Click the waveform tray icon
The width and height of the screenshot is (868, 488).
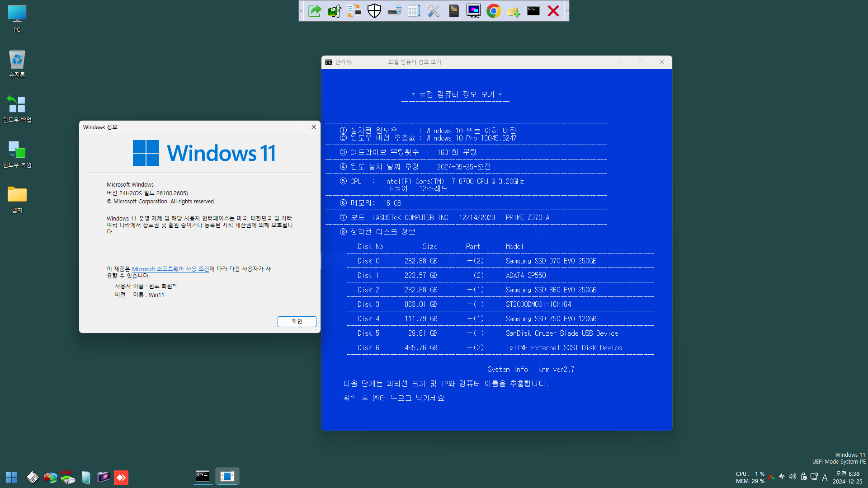coord(782,477)
